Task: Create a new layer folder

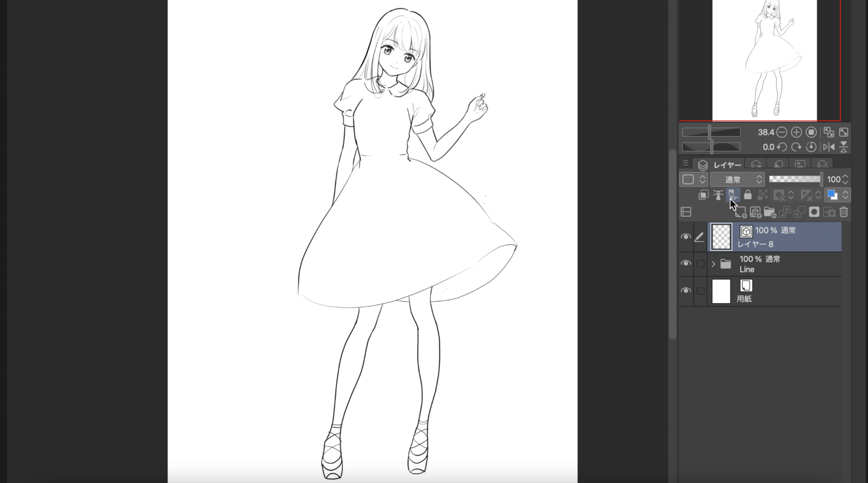Action: (x=770, y=212)
